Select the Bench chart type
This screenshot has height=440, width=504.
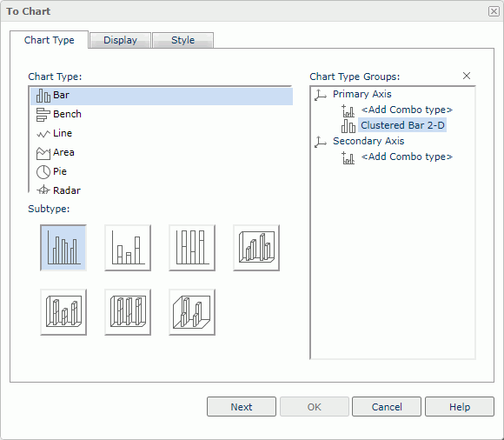click(162, 114)
